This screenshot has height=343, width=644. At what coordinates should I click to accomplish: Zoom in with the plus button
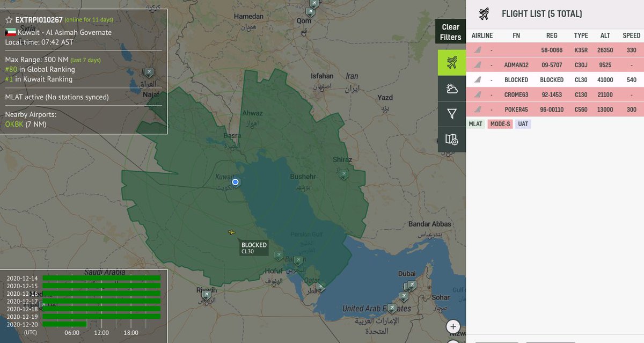(x=453, y=326)
